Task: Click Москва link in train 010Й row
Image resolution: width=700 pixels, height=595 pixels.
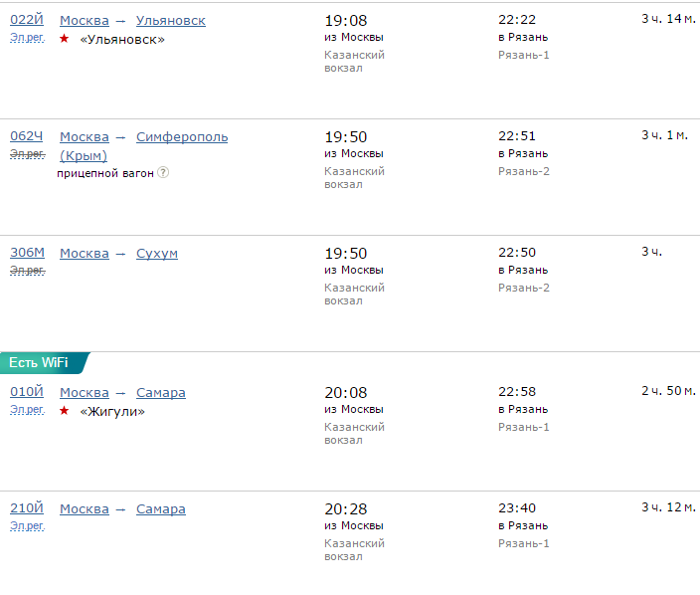Action: coord(85,392)
